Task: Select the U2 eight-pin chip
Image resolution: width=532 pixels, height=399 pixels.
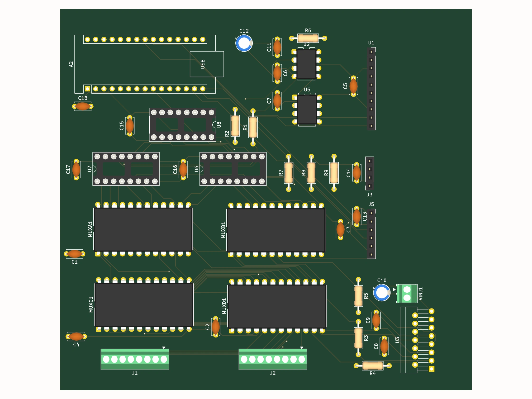Action: [x=306, y=64]
